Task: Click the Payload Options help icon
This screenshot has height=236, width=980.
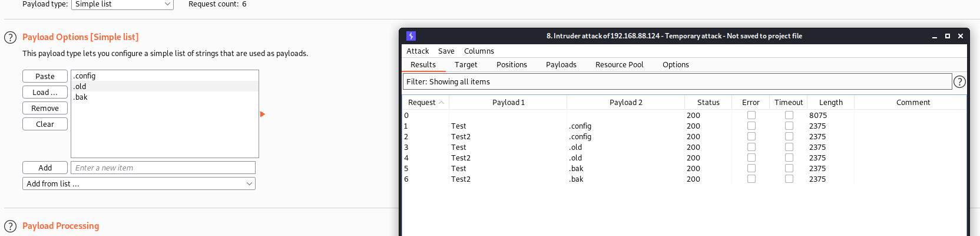Action: coord(10,38)
